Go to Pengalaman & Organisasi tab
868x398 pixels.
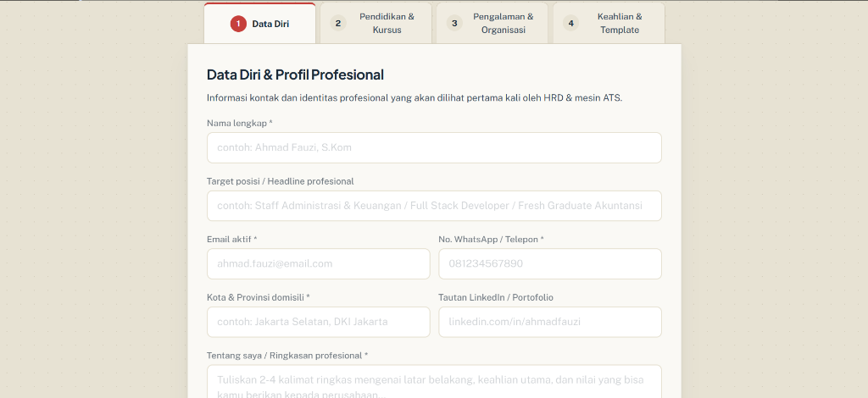[x=492, y=23]
